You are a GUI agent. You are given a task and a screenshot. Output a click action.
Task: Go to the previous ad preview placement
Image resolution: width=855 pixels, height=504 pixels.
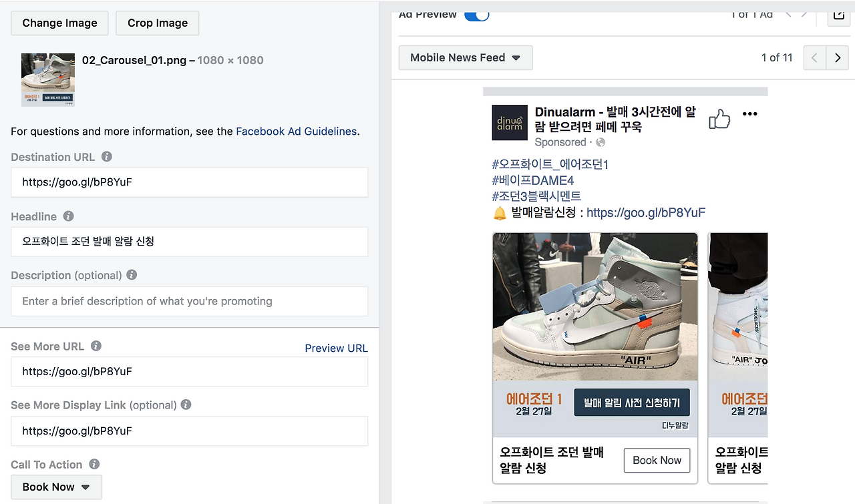tap(815, 58)
